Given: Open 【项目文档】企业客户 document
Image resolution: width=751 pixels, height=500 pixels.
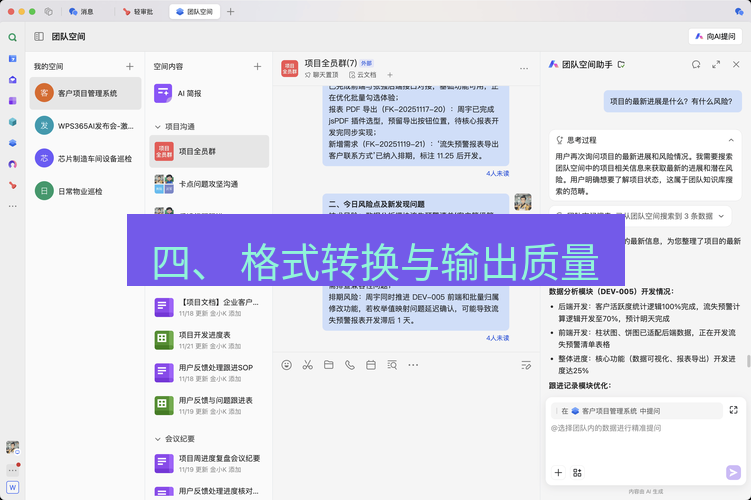Looking at the screenshot, I should coord(209,307).
